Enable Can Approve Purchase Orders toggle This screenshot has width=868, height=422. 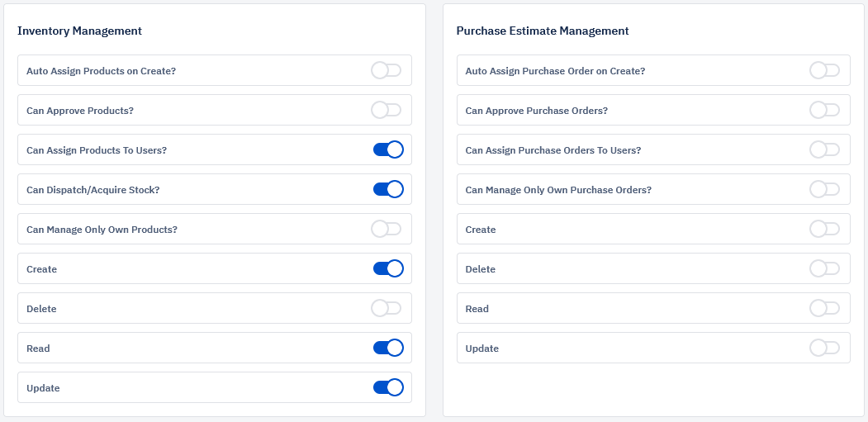tap(825, 110)
